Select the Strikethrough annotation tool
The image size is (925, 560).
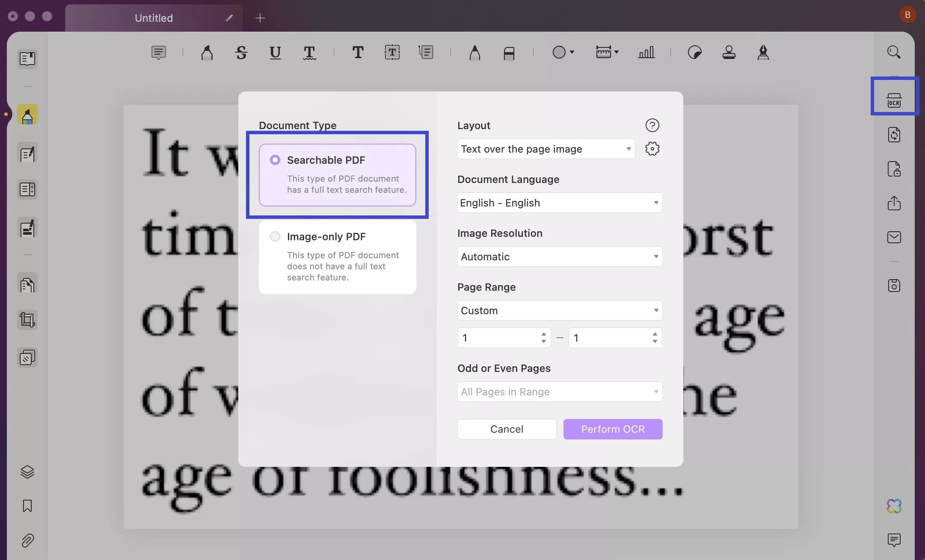pyautogui.click(x=241, y=52)
